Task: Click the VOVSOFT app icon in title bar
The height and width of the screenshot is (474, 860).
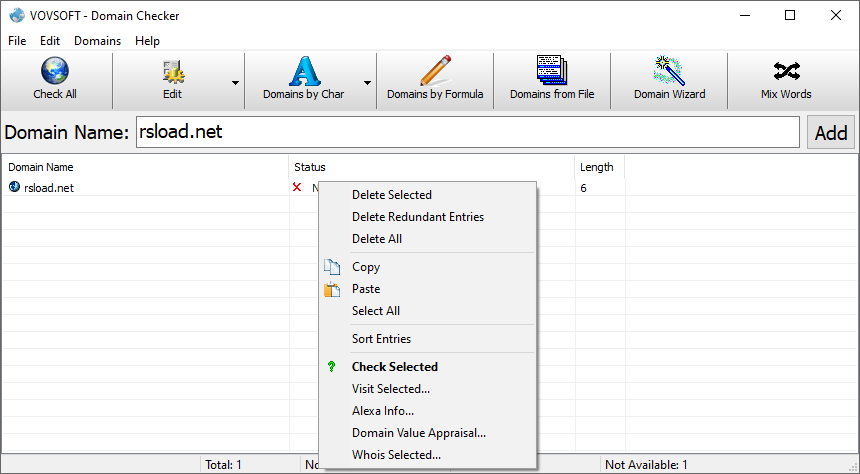Action: [x=17, y=15]
